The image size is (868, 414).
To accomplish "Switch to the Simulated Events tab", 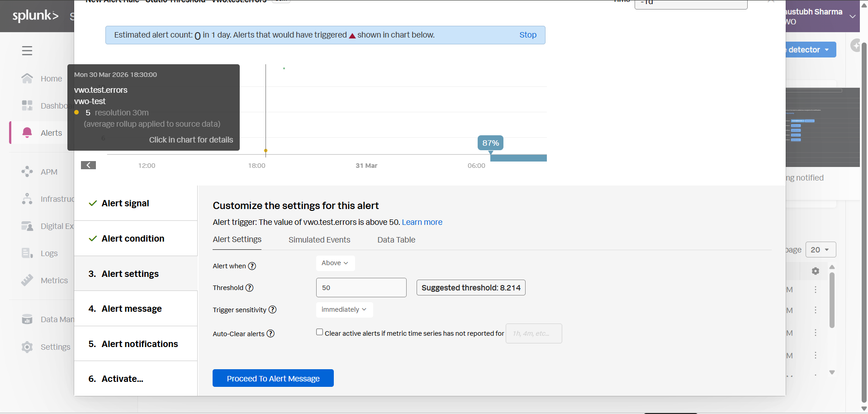I will click(319, 240).
